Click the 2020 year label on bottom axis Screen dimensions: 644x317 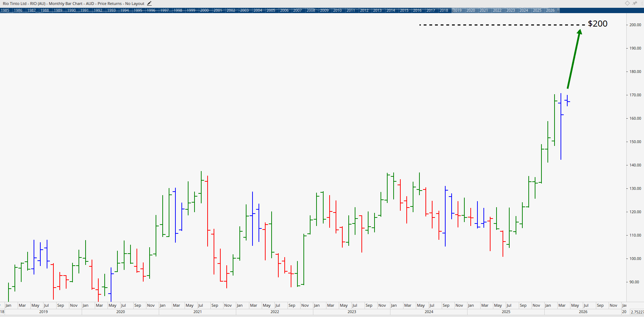pyautogui.click(x=121, y=312)
